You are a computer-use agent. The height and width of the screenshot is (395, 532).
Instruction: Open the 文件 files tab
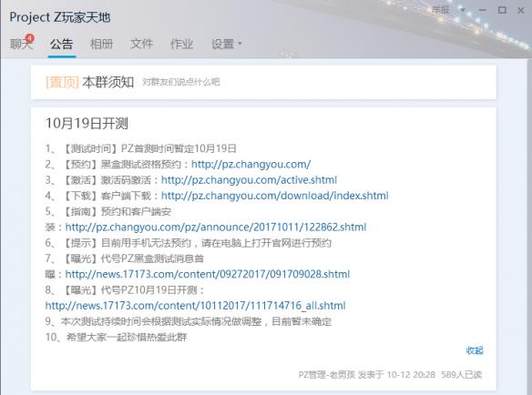141,44
